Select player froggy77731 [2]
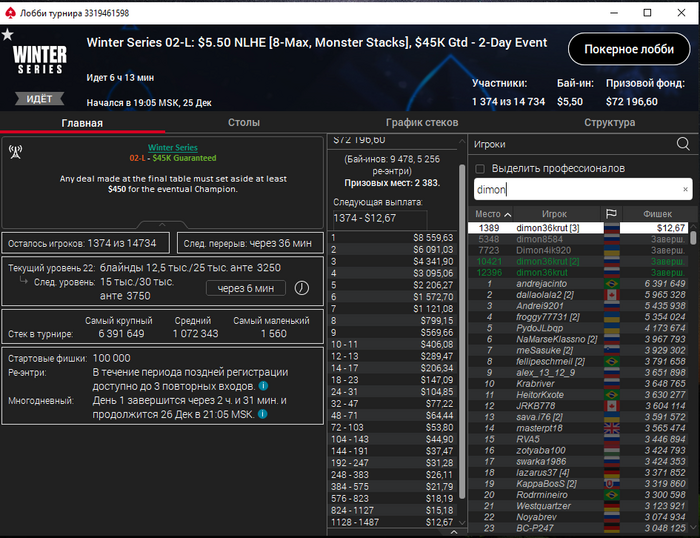This screenshot has height=538, width=700. [579, 317]
